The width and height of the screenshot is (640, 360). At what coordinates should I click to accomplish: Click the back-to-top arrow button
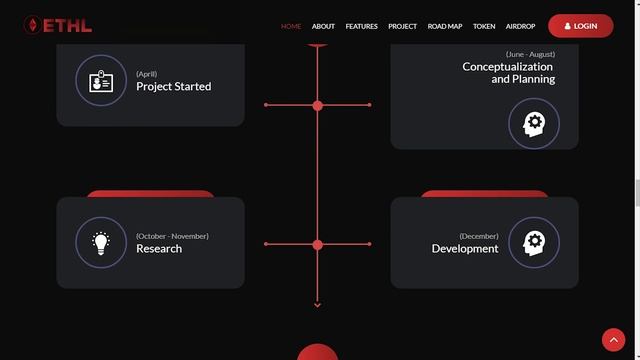pyautogui.click(x=613, y=340)
